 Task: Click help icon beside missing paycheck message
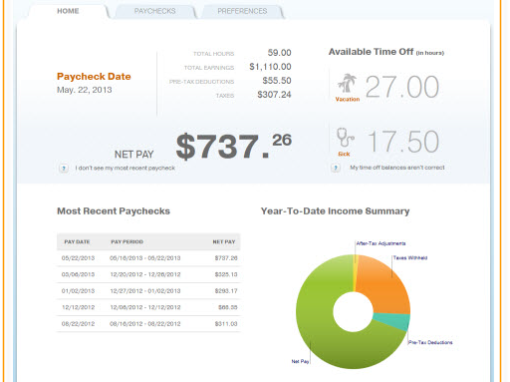pyautogui.click(x=64, y=168)
